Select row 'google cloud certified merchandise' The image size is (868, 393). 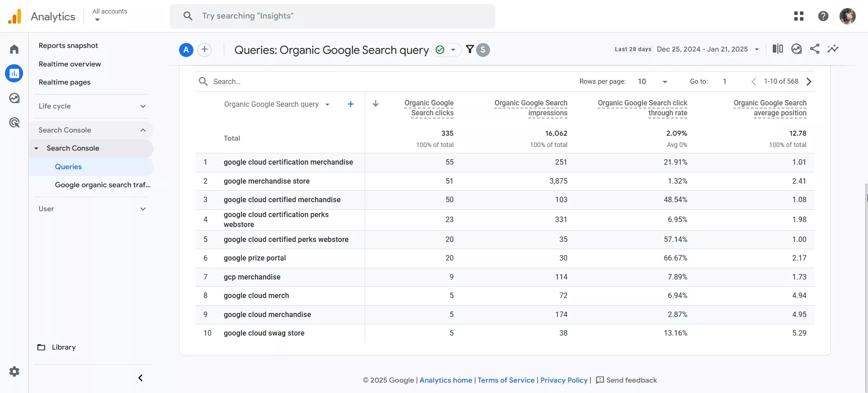505,200
